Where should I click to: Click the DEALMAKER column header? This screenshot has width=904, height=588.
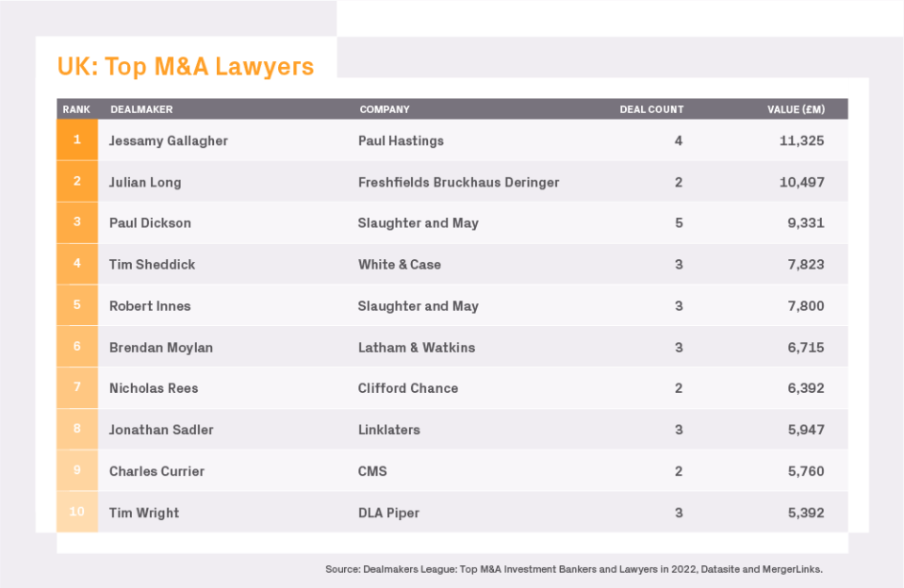click(141, 109)
